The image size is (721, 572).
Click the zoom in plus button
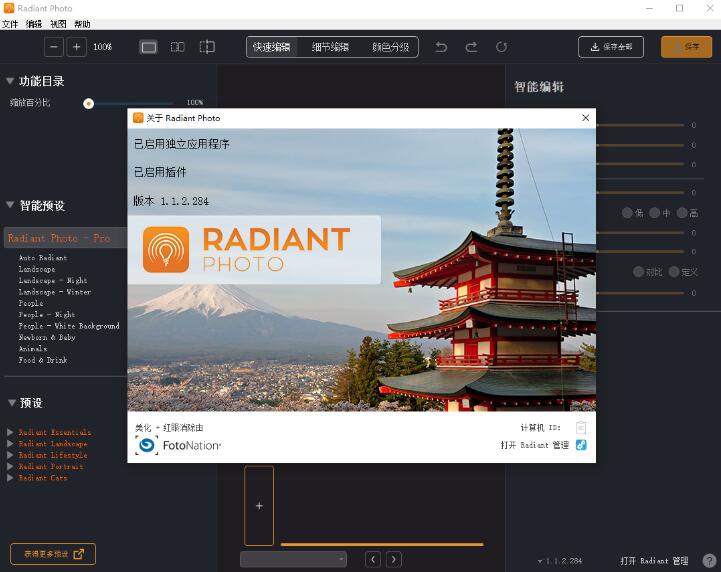(76, 47)
